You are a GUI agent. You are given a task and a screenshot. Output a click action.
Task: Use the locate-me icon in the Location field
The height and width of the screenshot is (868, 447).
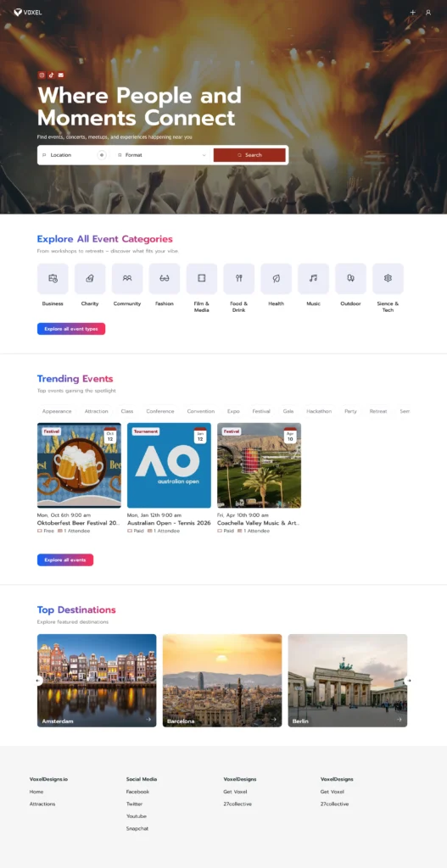pos(102,155)
